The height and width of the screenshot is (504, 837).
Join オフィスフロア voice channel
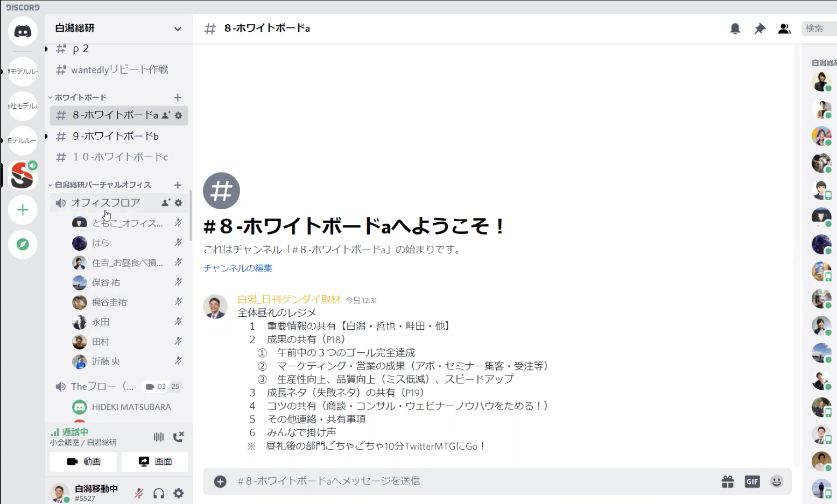tap(105, 203)
